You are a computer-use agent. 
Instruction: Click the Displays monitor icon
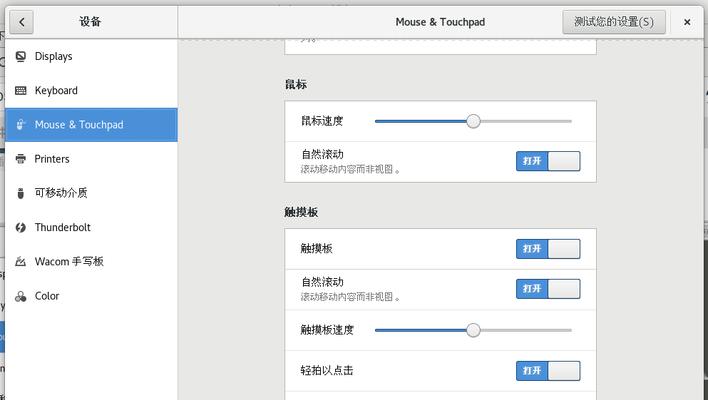click(x=20, y=56)
